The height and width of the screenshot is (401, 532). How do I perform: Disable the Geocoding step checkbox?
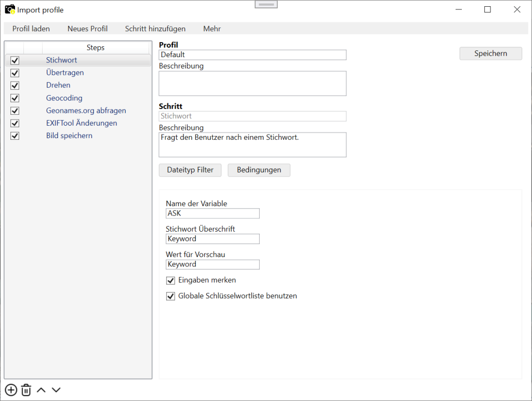tap(14, 98)
